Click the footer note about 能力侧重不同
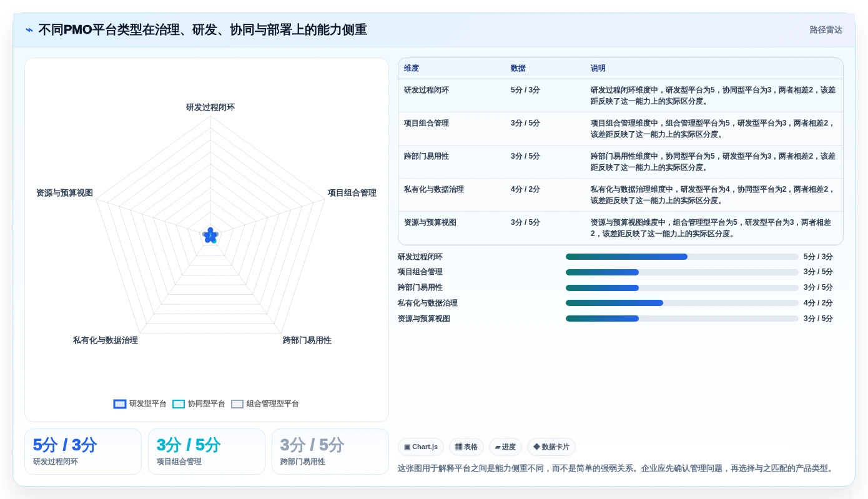Viewport: 868px width, 499px height. click(616, 468)
